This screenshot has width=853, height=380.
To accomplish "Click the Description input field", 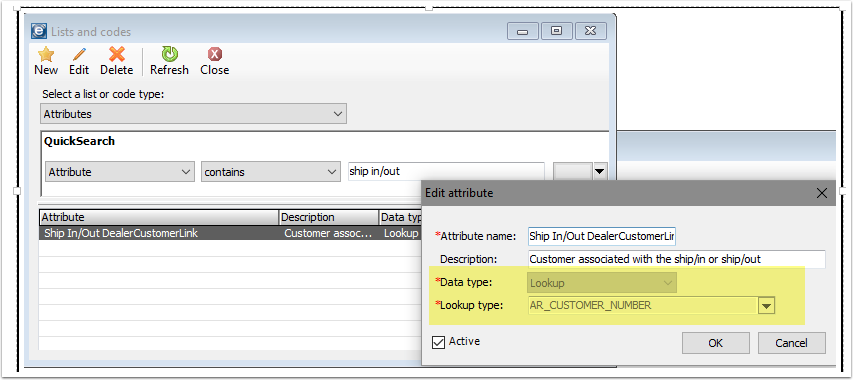I will (677, 259).
